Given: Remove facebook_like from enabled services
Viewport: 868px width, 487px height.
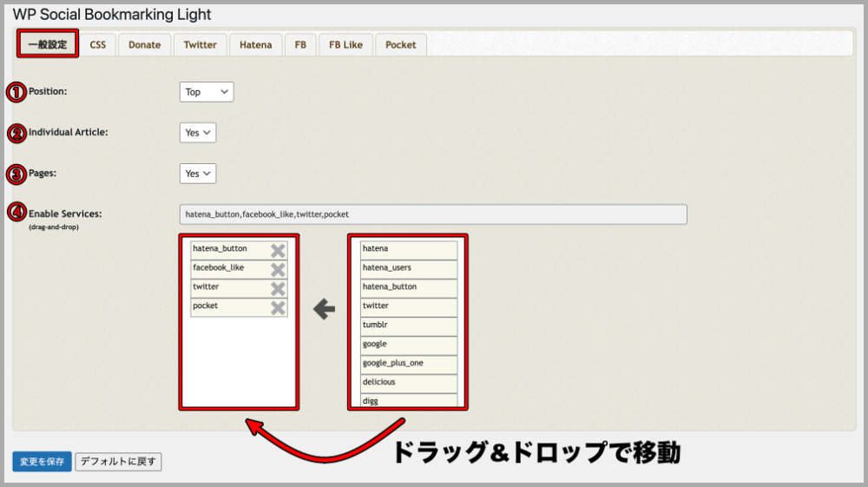Looking at the screenshot, I should tap(278, 269).
